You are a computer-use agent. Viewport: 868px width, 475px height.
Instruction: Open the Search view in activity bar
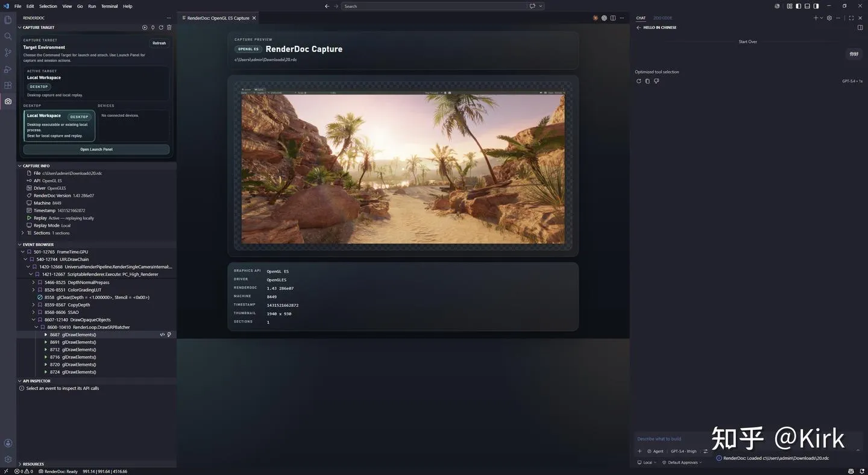point(8,36)
